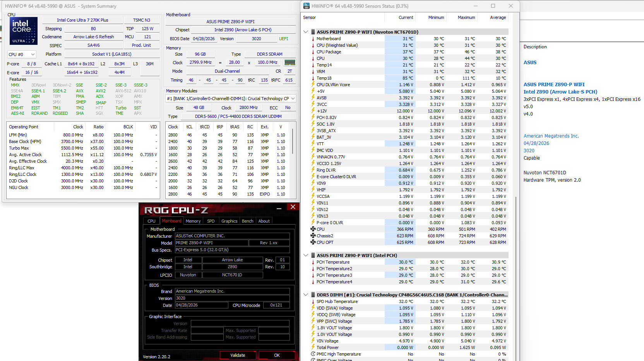
Task: Click the memory module chip icon
Action: click(x=290, y=62)
